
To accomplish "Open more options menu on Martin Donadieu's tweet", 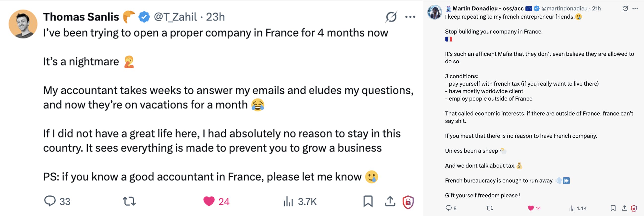I will click(x=635, y=9).
